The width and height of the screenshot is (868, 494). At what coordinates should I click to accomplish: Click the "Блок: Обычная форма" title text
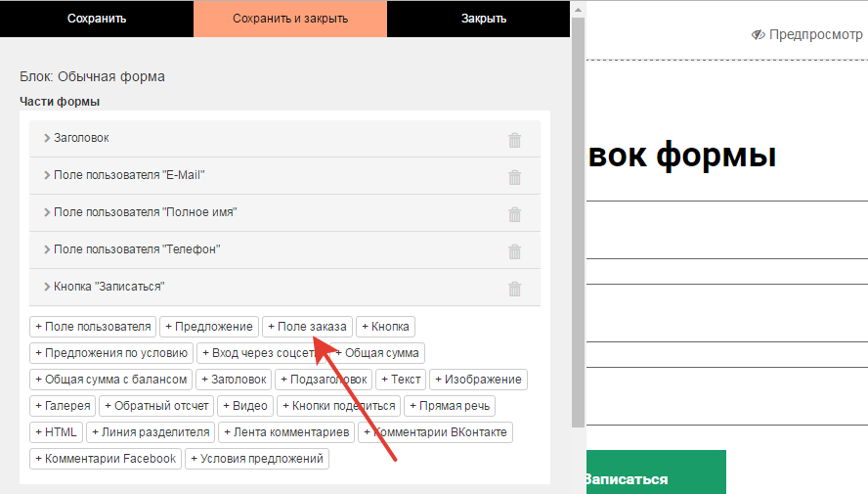point(93,76)
